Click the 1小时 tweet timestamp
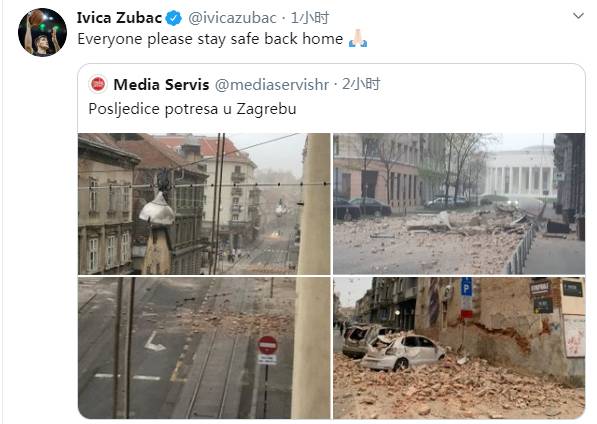 point(310,18)
